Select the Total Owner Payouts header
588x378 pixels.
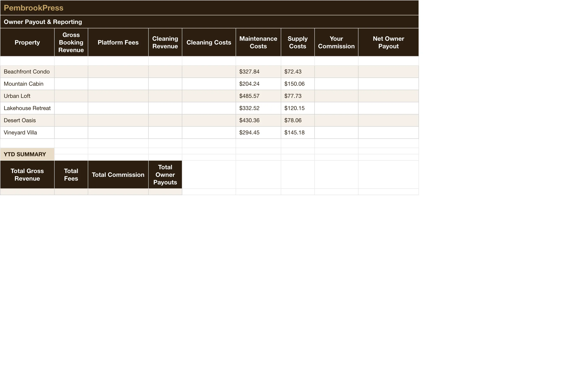coord(165,175)
